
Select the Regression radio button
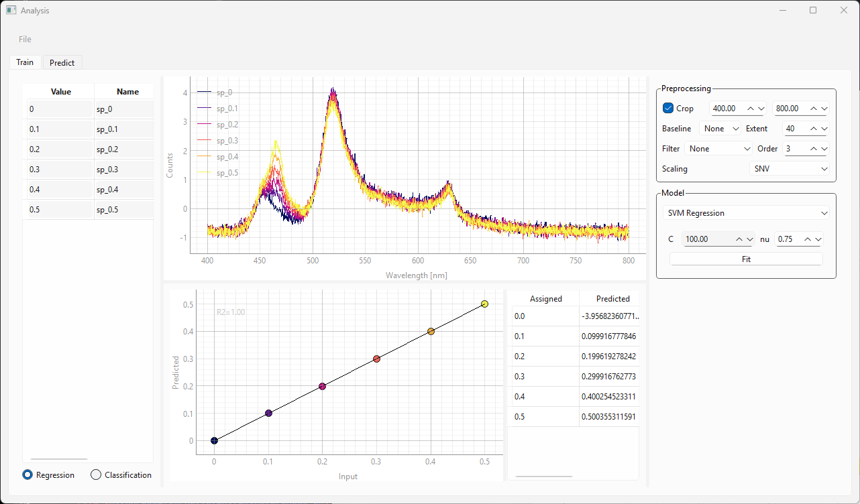(28, 475)
